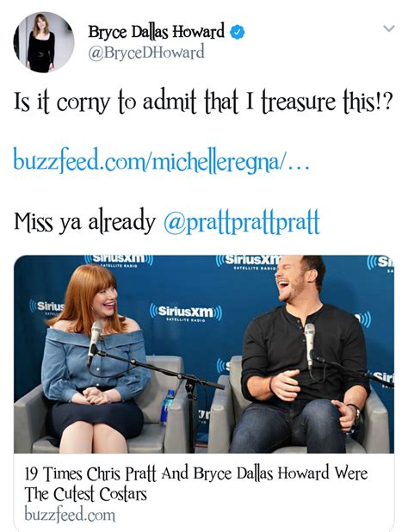
Task: Click the blue verified badge
Action: click(x=238, y=32)
